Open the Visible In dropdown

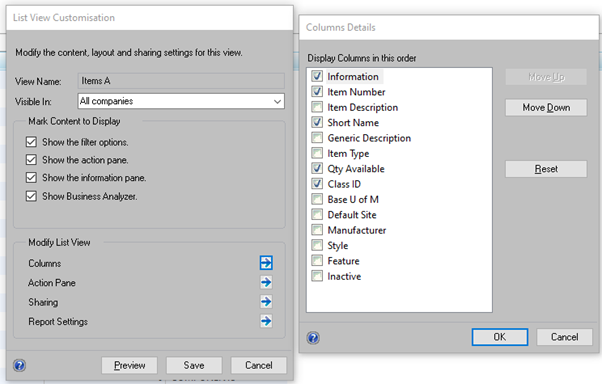click(x=181, y=101)
